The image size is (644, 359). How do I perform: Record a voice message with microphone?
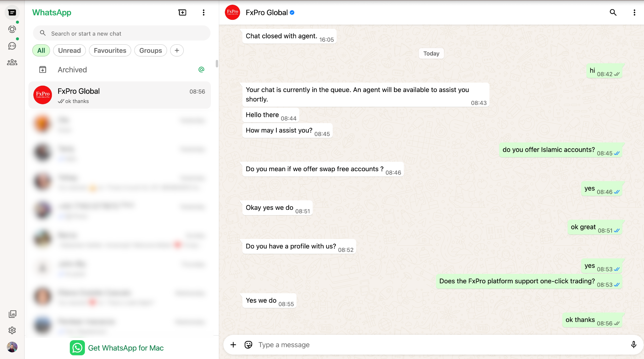tap(634, 345)
